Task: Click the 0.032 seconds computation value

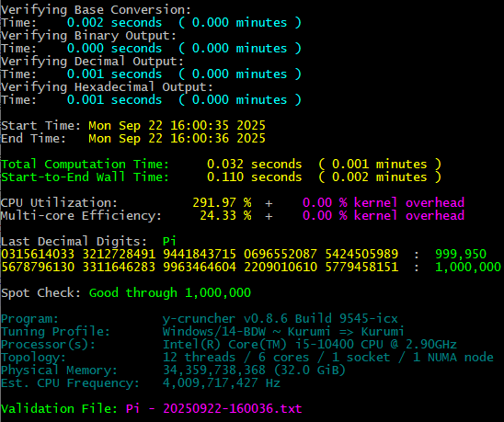Action: click(x=254, y=165)
